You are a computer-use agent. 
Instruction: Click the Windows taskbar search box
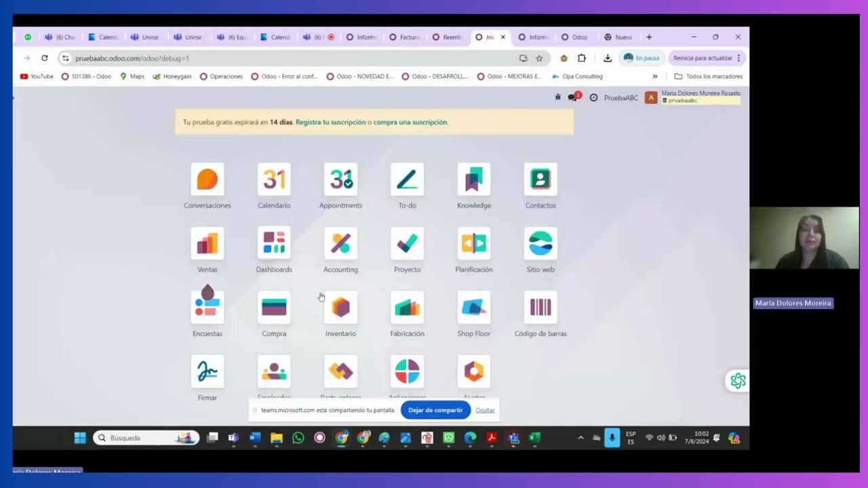tap(146, 438)
